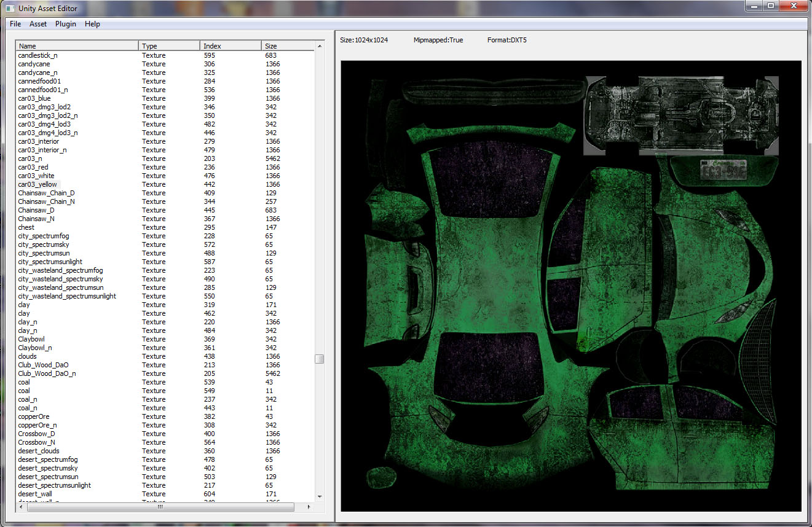Screen dimensions: 812x527
Task: Select the chest row
Action: [x=165, y=227]
